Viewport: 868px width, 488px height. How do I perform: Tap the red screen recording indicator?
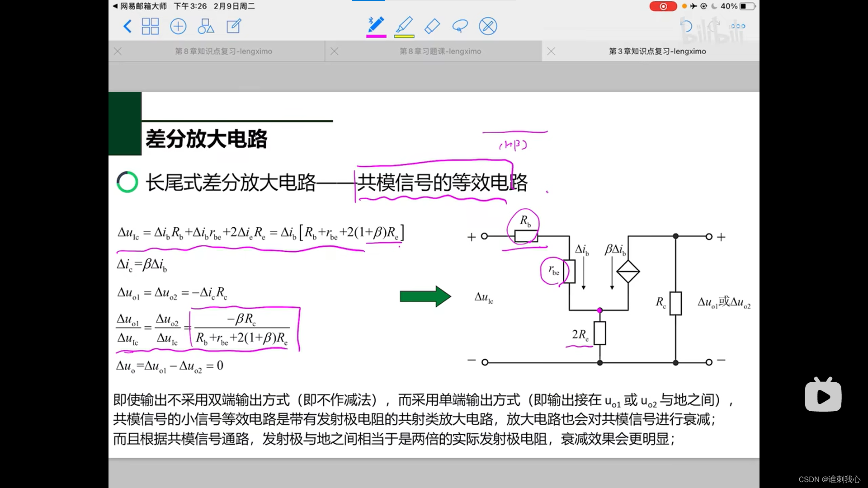pyautogui.click(x=663, y=6)
